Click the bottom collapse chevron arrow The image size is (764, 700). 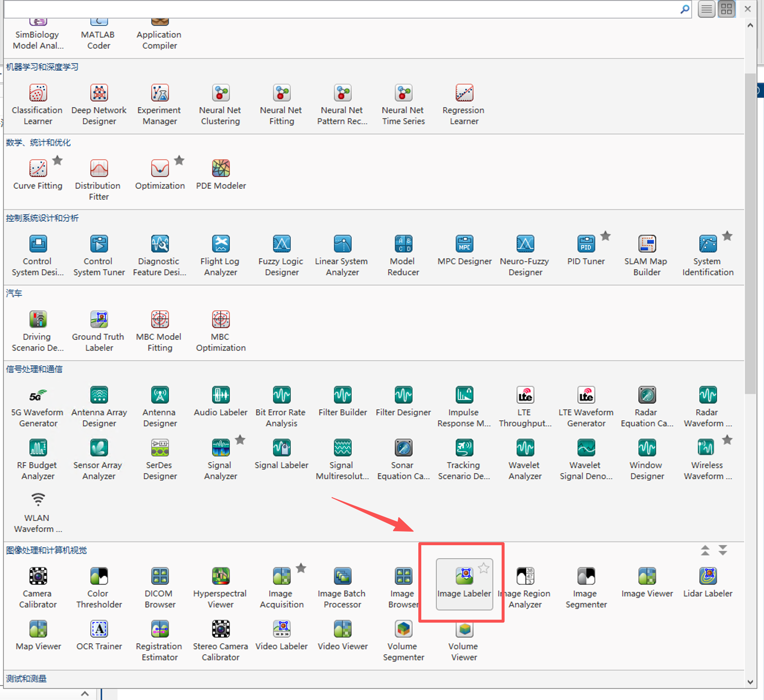point(85,694)
